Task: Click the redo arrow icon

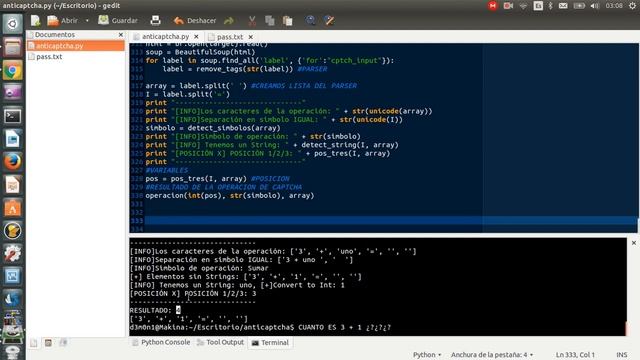Action: point(229,20)
